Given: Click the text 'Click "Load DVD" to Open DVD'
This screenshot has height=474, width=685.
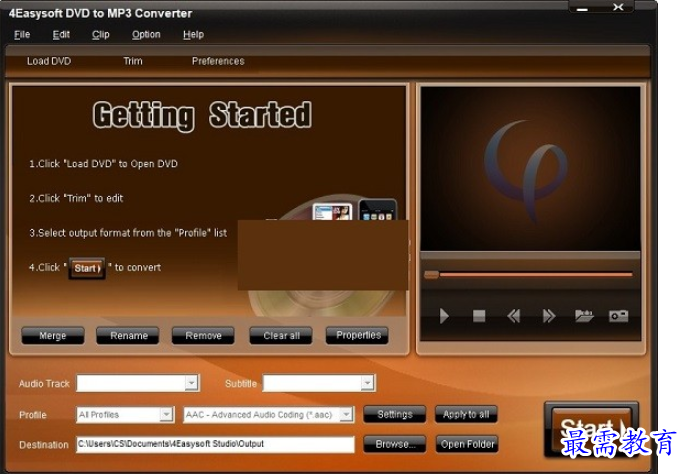Looking at the screenshot, I should click(x=108, y=164).
